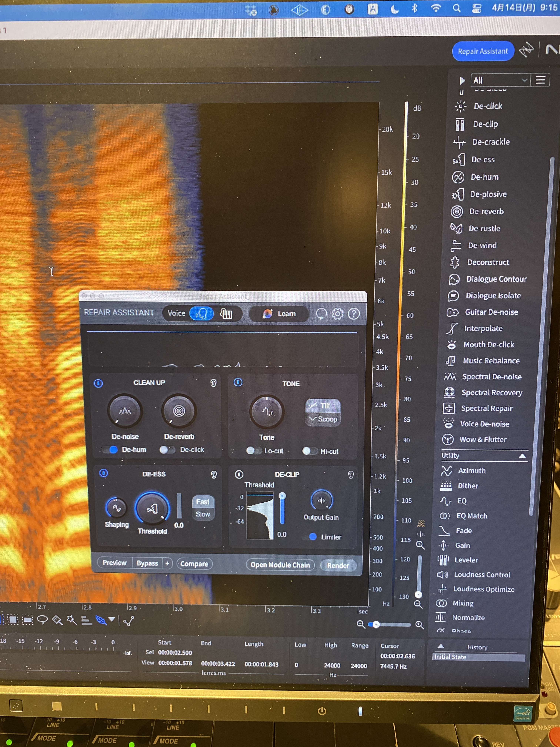Open the module list hamburger menu

[540, 80]
